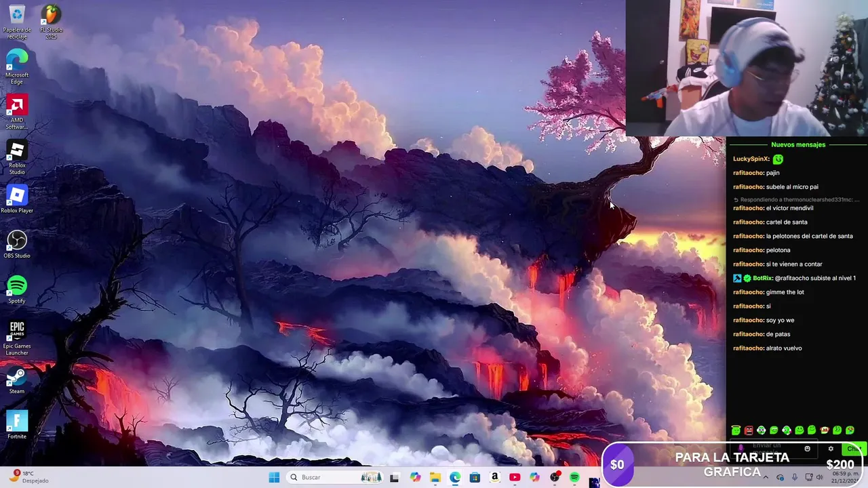Show hidden system tray icons chevron
The image size is (868, 488).
[x=766, y=477]
